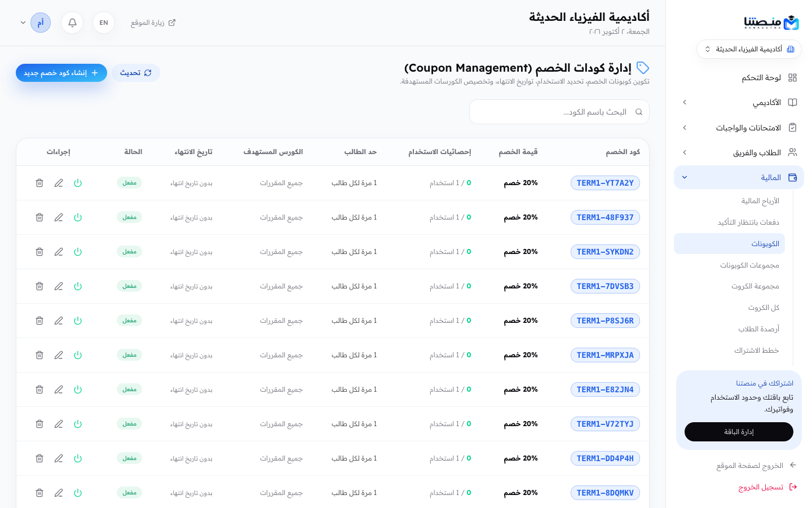The height and width of the screenshot is (508, 812).
Task: Open user account menu chevron
Action: pyautogui.click(x=23, y=23)
